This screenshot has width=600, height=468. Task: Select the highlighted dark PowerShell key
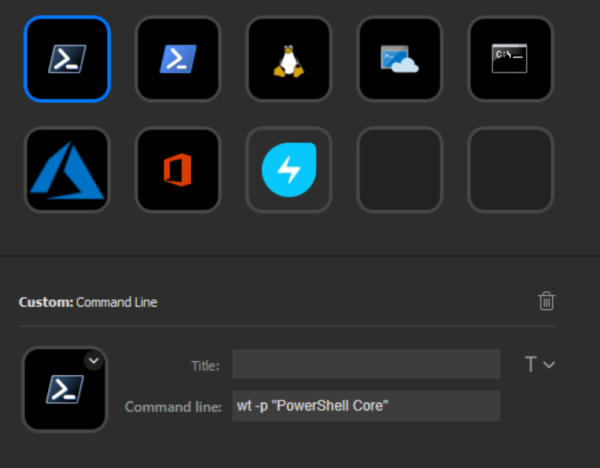tap(67, 59)
